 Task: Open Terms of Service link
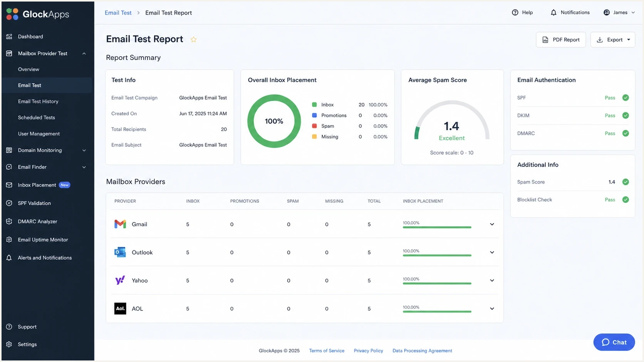click(x=327, y=351)
